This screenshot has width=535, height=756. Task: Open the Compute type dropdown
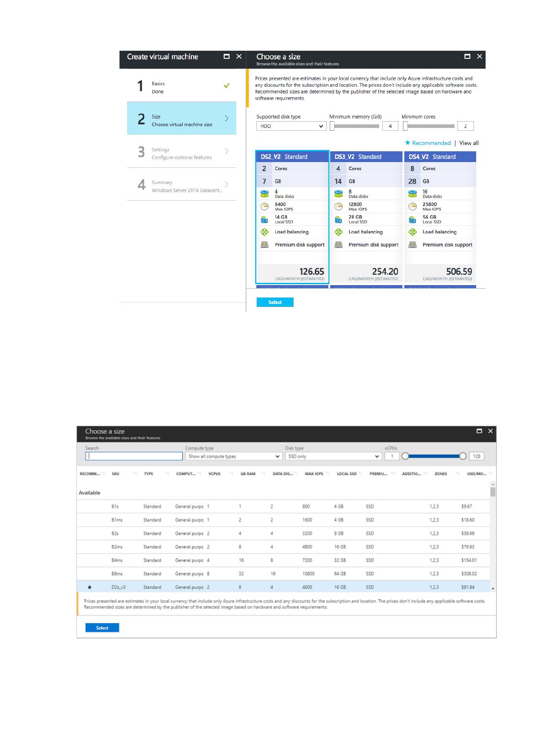[234, 456]
